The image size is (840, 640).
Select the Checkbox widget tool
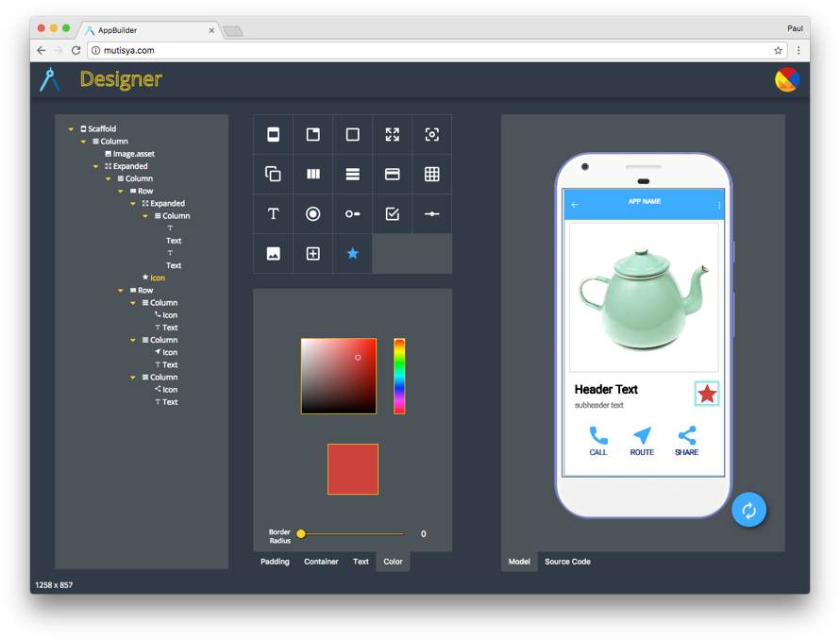[392, 213]
